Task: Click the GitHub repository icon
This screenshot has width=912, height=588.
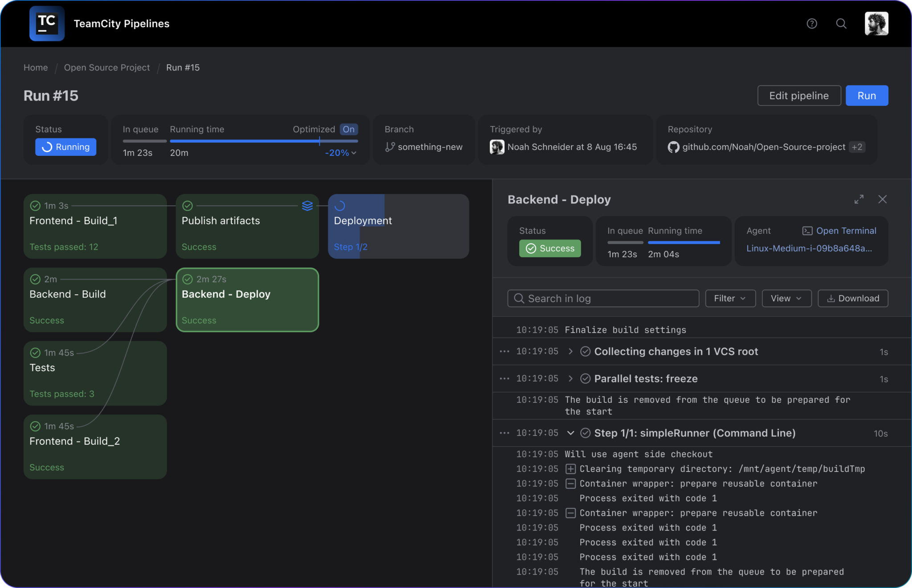Action: coord(673,147)
